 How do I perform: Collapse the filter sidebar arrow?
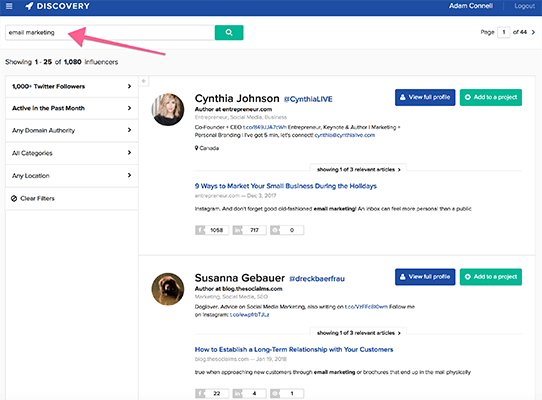(144, 81)
